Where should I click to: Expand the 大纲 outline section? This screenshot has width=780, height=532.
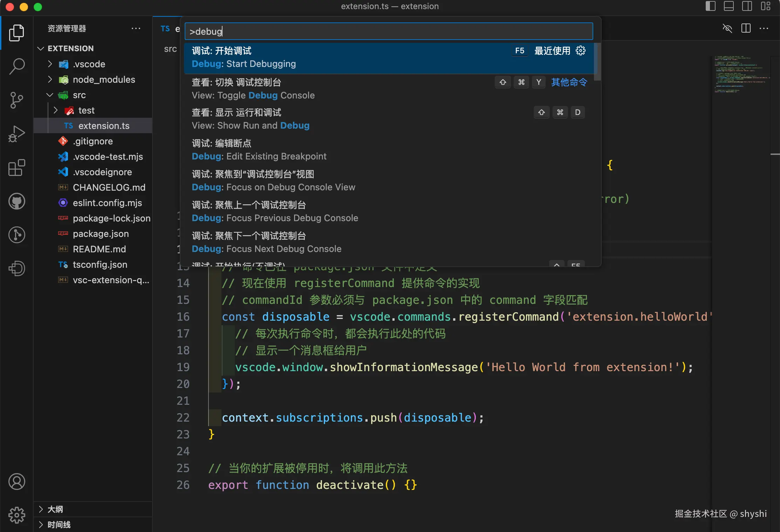55,509
